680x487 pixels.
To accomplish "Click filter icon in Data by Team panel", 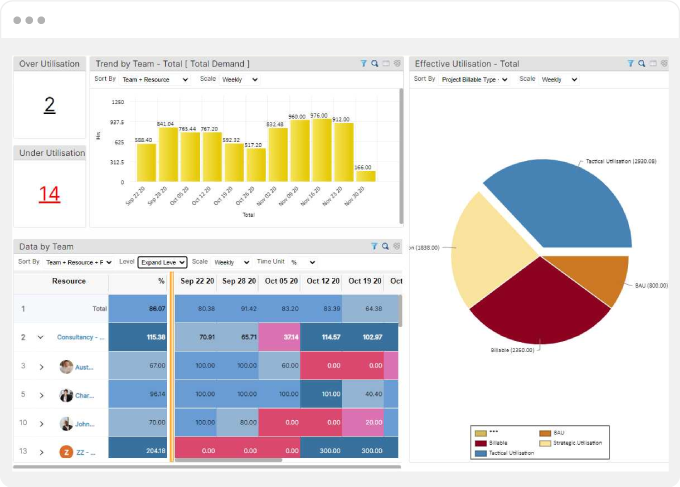I will pos(374,246).
